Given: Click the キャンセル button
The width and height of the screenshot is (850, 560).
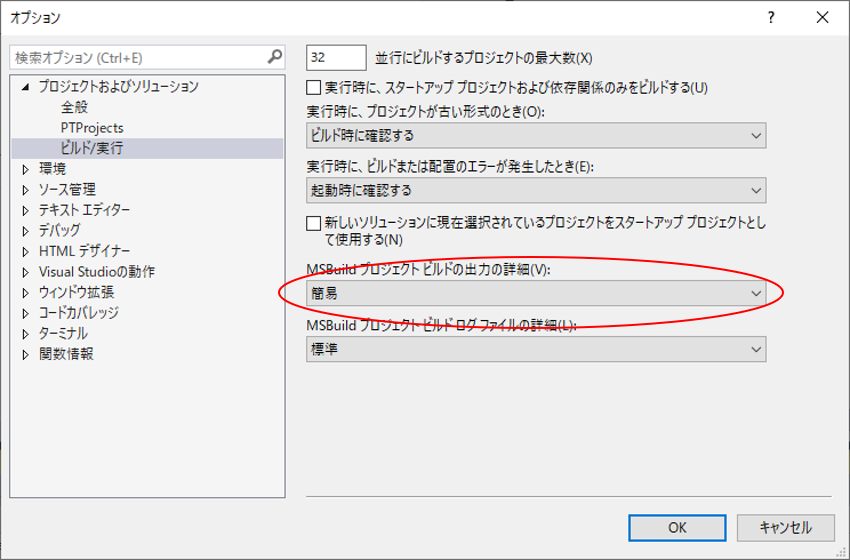Looking at the screenshot, I should (785, 527).
